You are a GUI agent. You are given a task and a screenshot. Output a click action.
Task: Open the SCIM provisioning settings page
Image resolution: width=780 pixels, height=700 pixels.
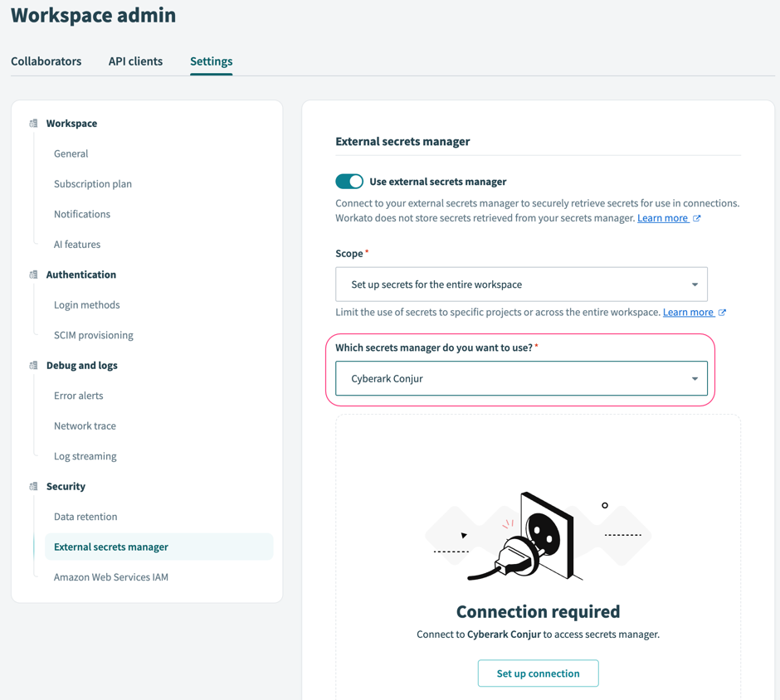(93, 334)
